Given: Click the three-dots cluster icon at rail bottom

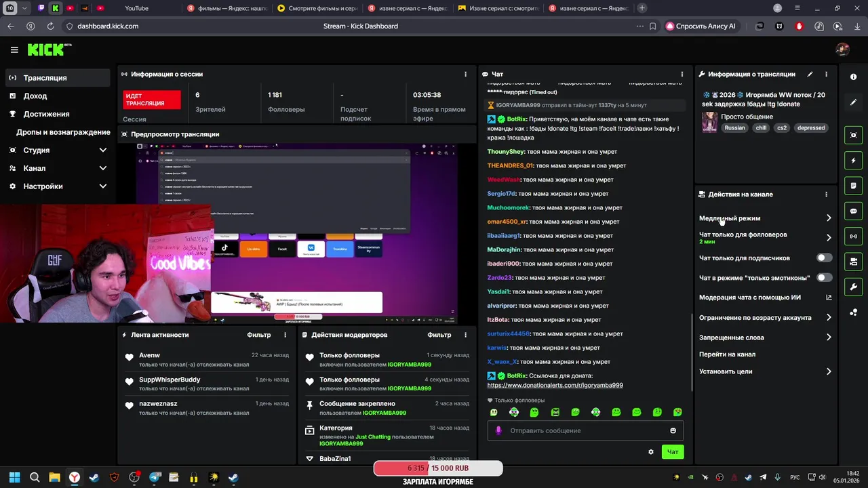Looking at the screenshot, I should pos(853,312).
